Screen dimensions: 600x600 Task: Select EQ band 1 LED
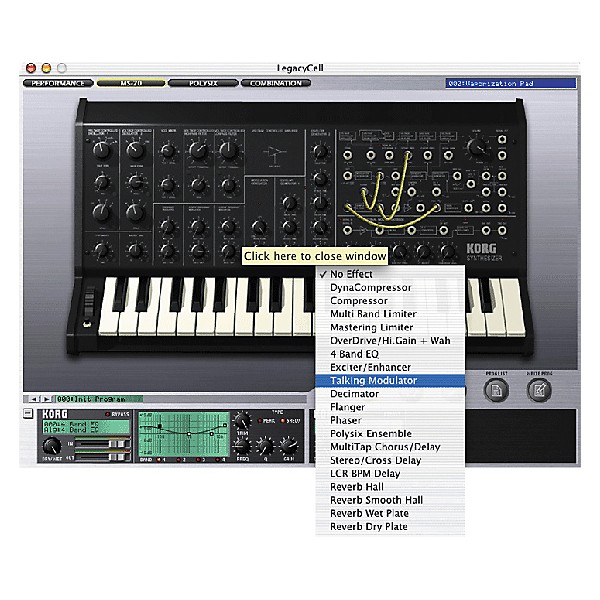tap(159, 460)
